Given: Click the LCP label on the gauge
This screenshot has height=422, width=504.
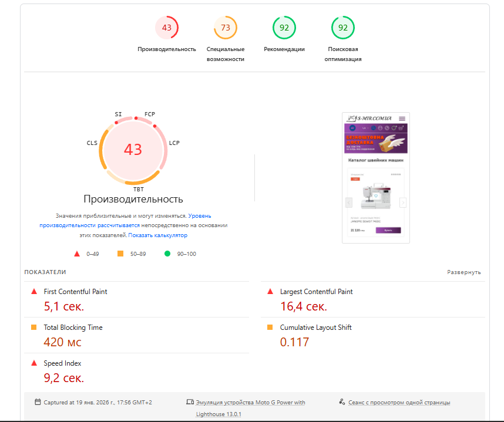Looking at the screenshot, I should (174, 143).
